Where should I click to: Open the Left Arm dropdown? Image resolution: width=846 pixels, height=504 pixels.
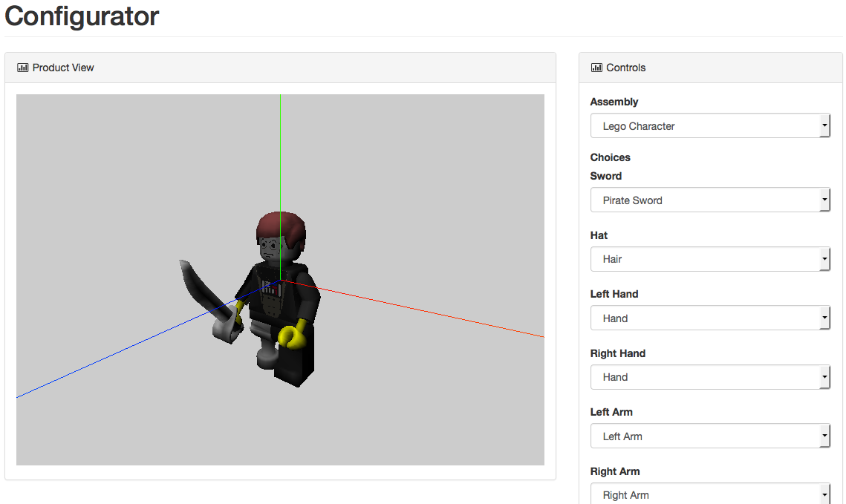tap(710, 436)
